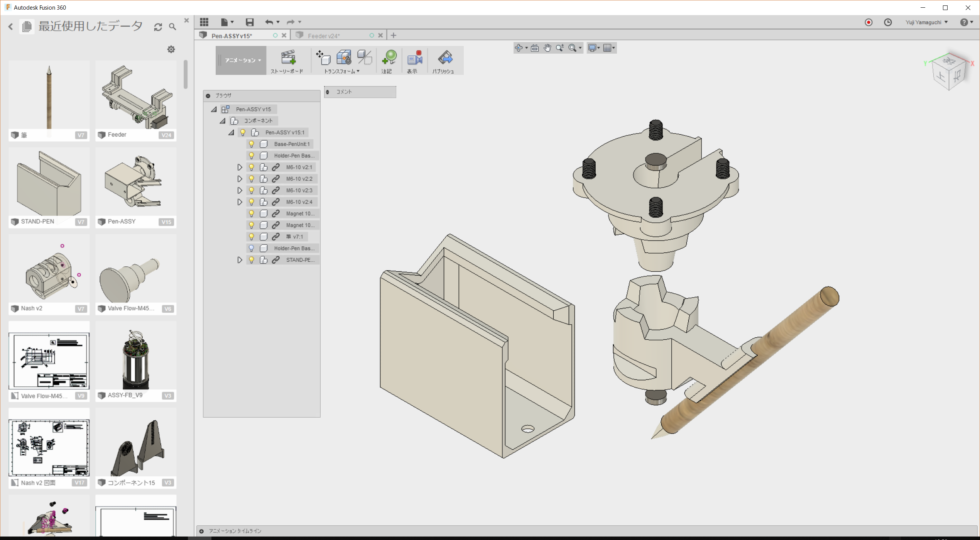Switch to the Feeder v24 tab
This screenshot has width=980, height=540.
click(x=324, y=36)
